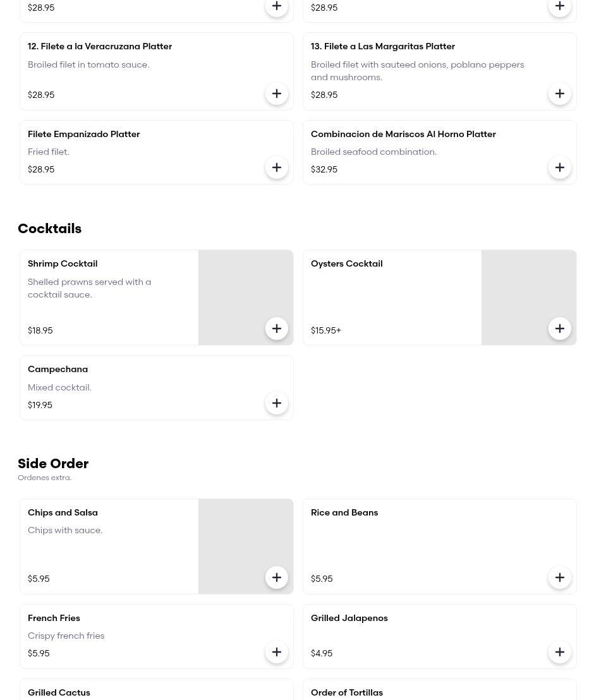594x700 pixels.
Task: Add Filete a Las Margaritas Platter
Action: point(560,94)
